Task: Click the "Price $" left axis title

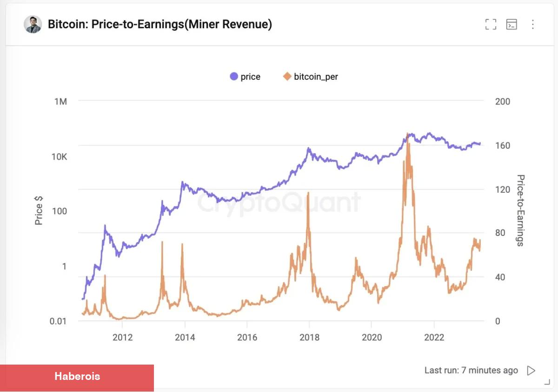Action: 39,210
